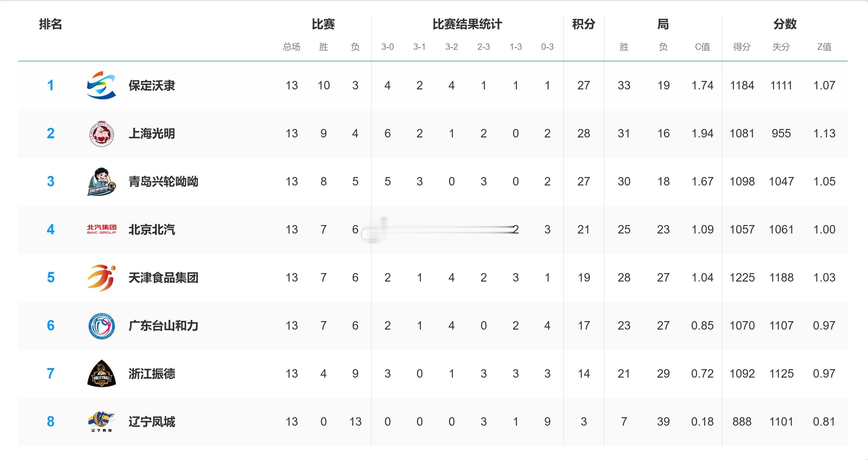This screenshot has width=868, height=460.
Task: Open the 辽宁凤城 team name link
Action: pyautogui.click(x=152, y=422)
